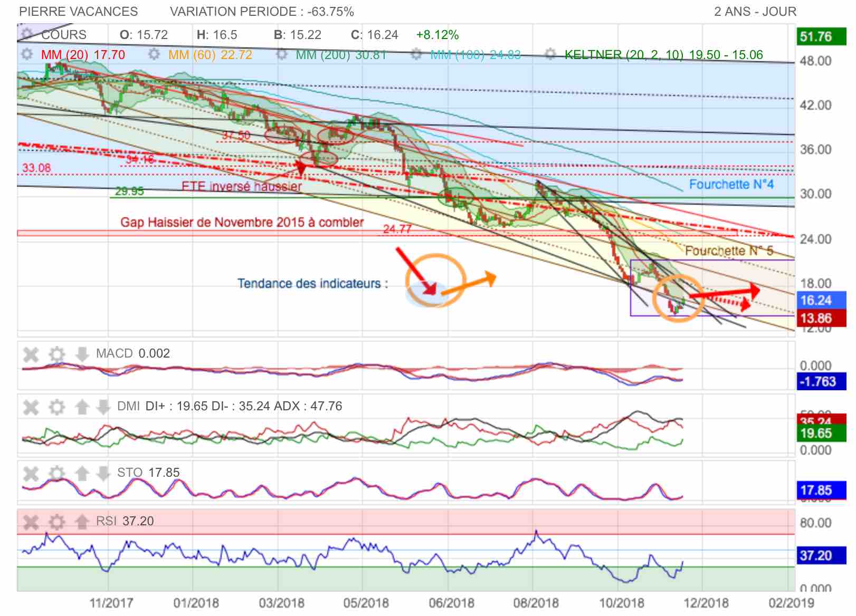Image resolution: width=856 pixels, height=616 pixels.
Task: Click the 24.77 gap level label
Action: (397, 229)
